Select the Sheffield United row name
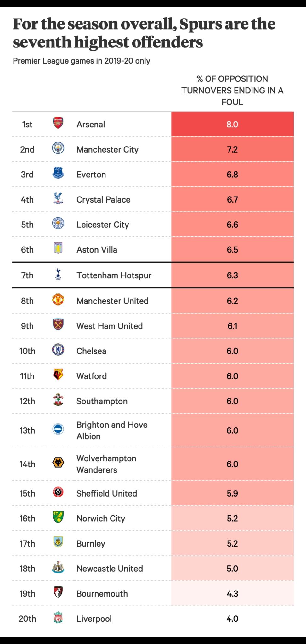Screen dimensions: 306x644 [107, 493]
